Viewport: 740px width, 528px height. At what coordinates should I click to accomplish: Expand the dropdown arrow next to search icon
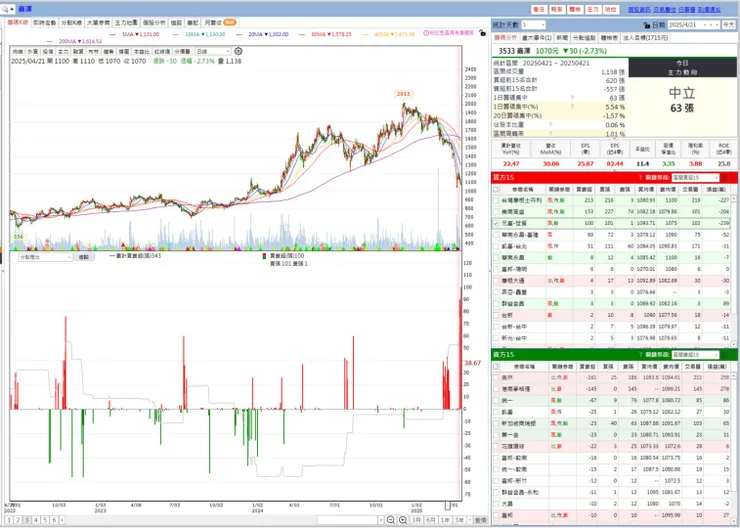[x=12, y=9]
